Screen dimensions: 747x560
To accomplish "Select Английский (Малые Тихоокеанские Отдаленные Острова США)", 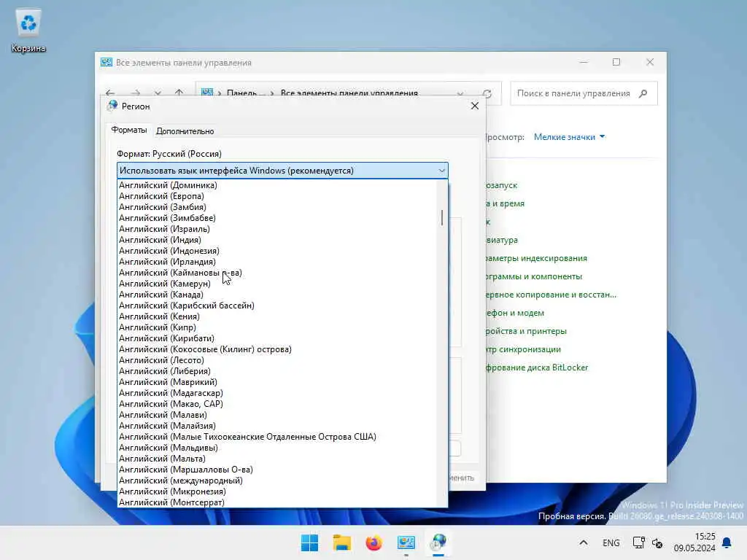I will click(276, 437).
